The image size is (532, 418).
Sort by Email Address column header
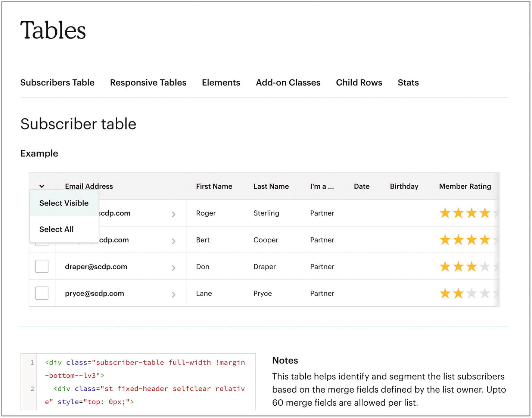[89, 186]
